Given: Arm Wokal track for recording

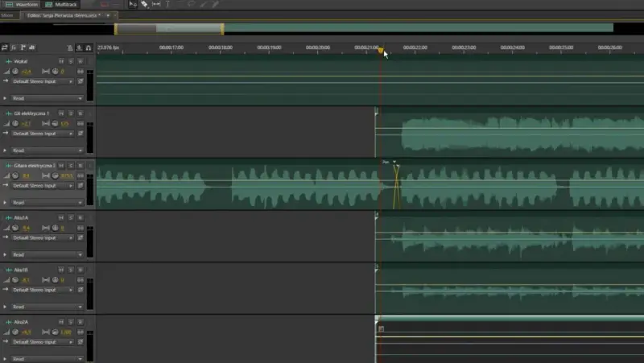Looking at the screenshot, I should pos(80,61).
